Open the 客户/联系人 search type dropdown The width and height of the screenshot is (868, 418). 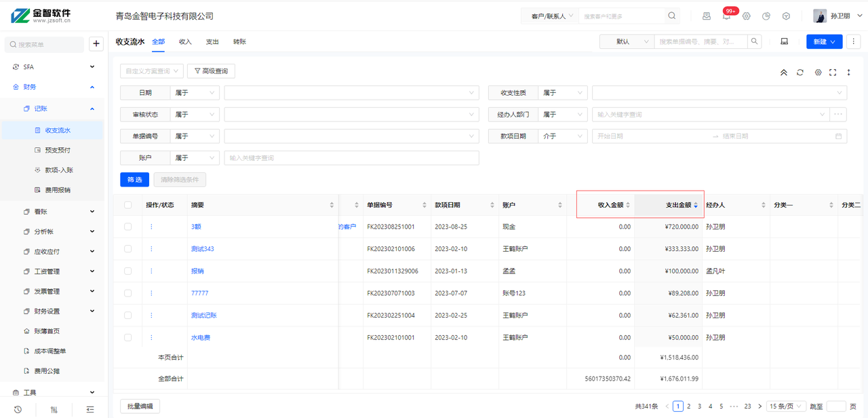(550, 16)
